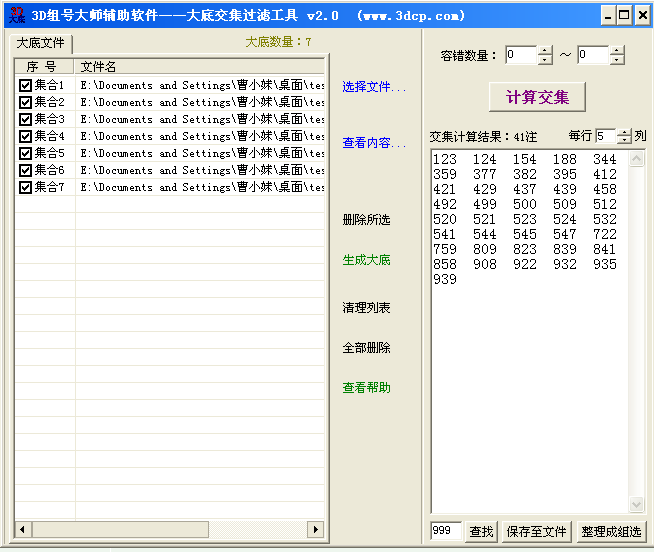
Task: Click 生成大底 link
Action: pyautogui.click(x=366, y=260)
